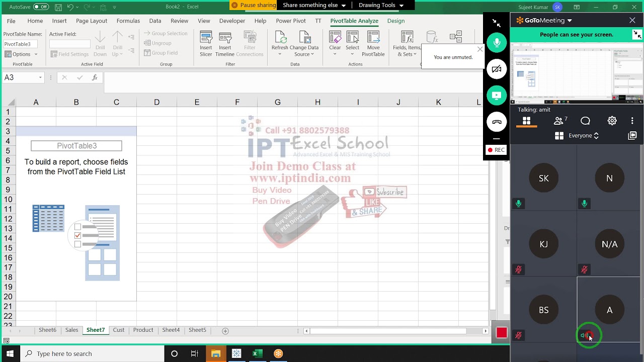Click the screen share preview thumbnail
Screen dimensions: 644x362
(x=577, y=73)
